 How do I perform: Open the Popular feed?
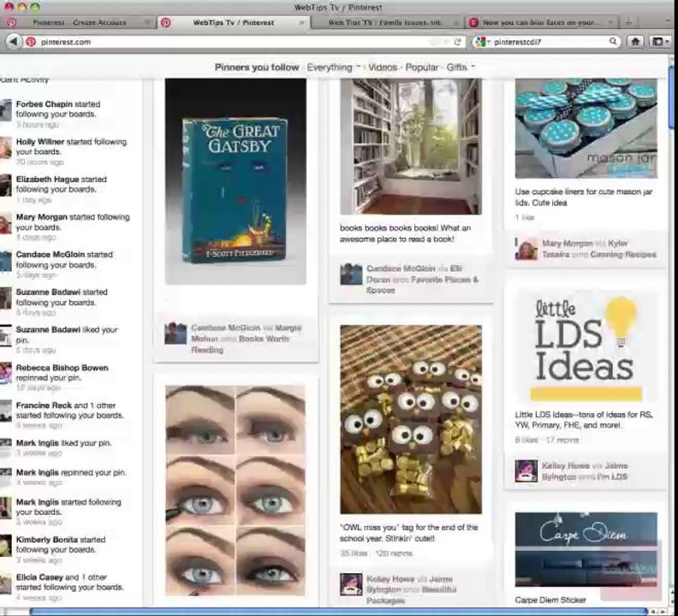pyautogui.click(x=421, y=68)
